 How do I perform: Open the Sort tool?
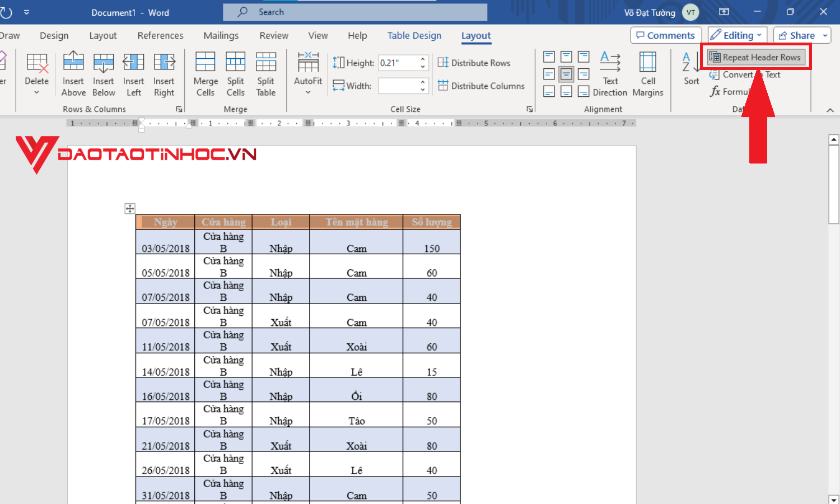point(690,73)
